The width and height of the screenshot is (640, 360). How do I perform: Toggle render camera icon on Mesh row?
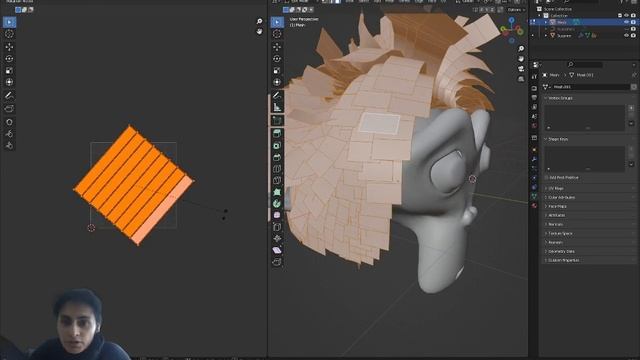(633, 22)
